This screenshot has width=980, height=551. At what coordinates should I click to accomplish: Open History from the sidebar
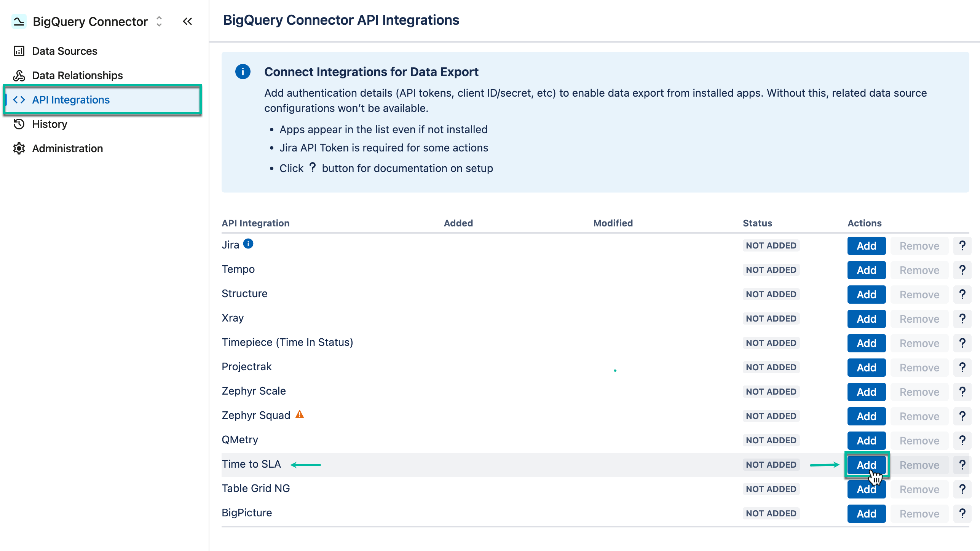[x=49, y=124]
